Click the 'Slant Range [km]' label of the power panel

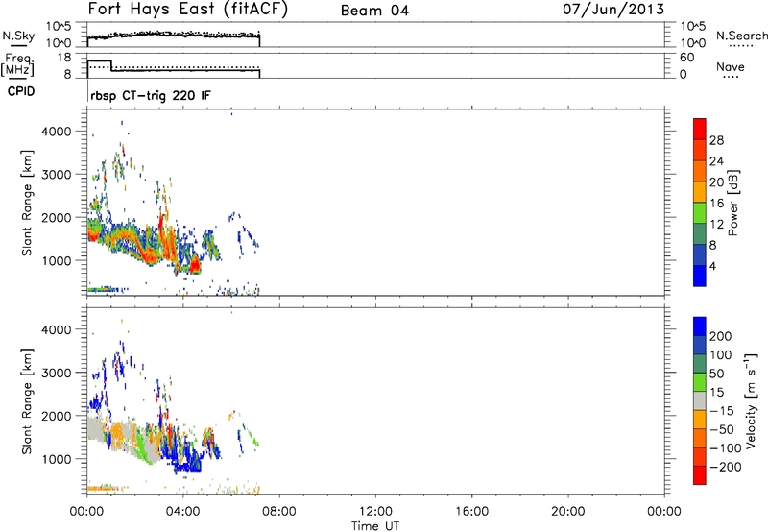click(x=27, y=203)
